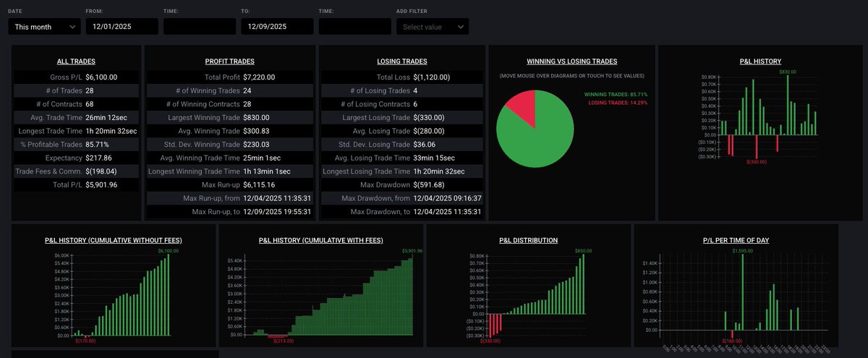Click the % Profitable Trades value 85.71%
Screen dimensions: 868x358
click(98, 145)
